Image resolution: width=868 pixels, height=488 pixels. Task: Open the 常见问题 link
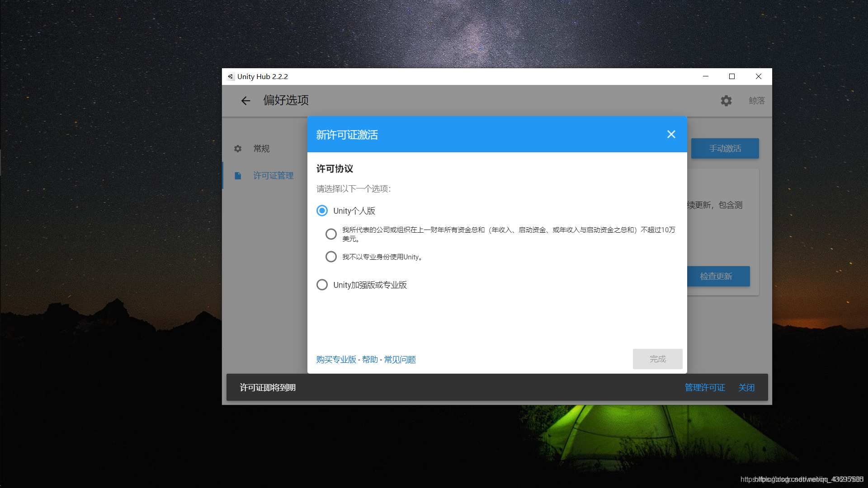click(x=400, y=360)
